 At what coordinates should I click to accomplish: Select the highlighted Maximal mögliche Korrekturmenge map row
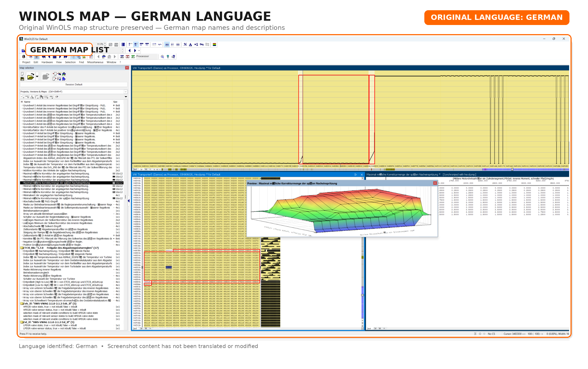pos(72,183)
